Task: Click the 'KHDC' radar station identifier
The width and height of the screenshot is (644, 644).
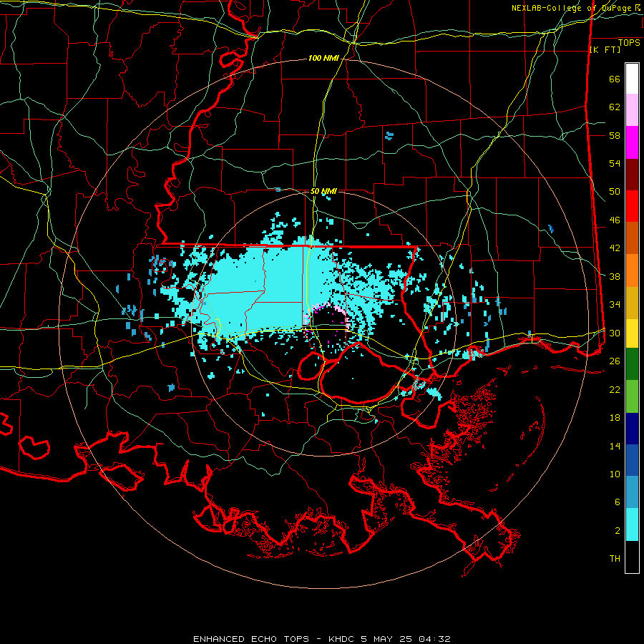Action: point(342,639)
